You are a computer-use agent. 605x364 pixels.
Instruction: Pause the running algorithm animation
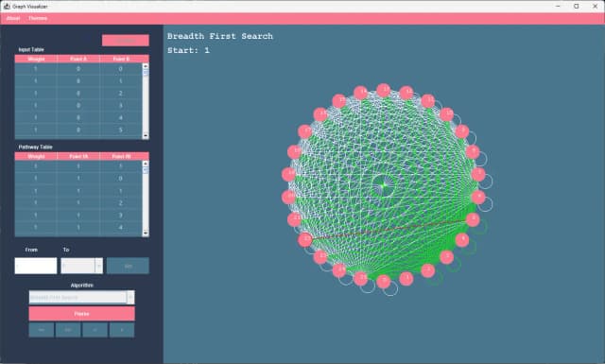(x=82, y=314)
